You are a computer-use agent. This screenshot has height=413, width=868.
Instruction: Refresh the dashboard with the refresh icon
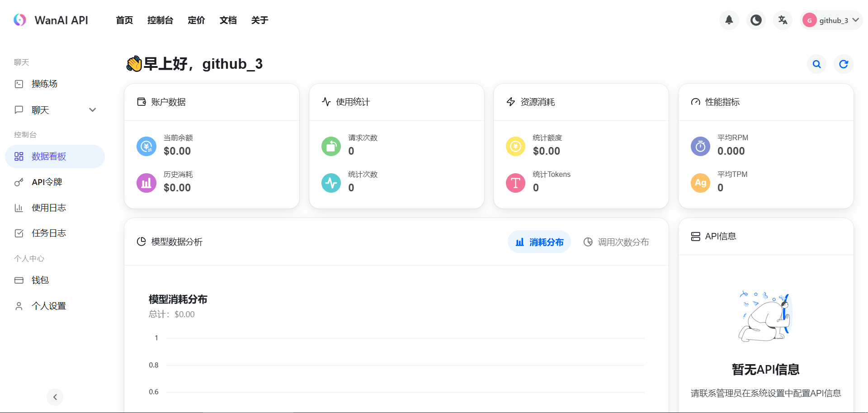[x=843, y=64]
